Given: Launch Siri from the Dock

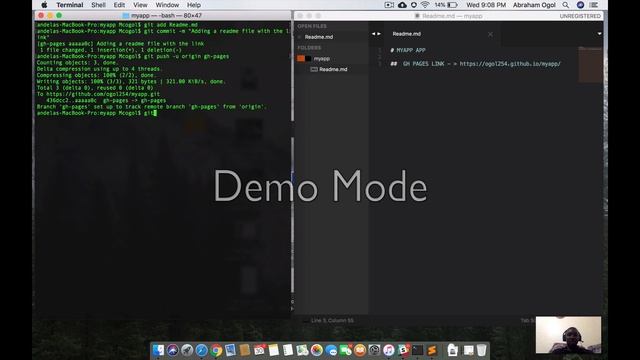Looking at the screenshot, I should 173,350.
